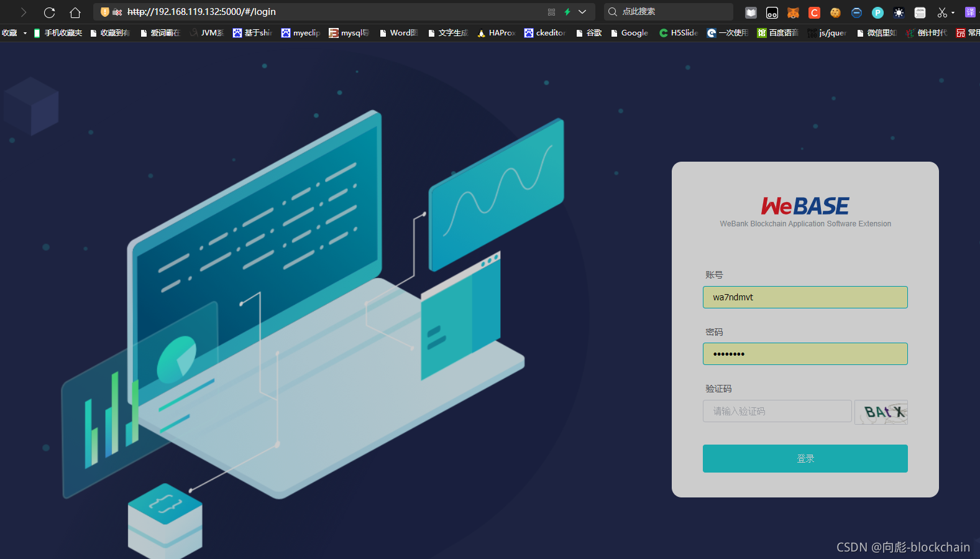Open the MetaMask fox extension
This screenshot has width=980, height=559.
pyautogui.click(x=793, y=12)
